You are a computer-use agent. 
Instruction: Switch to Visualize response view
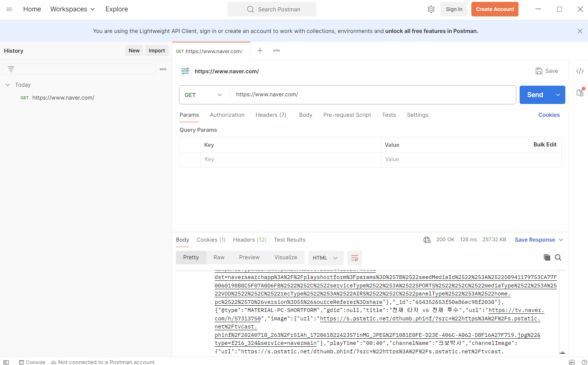coord(286,257)
